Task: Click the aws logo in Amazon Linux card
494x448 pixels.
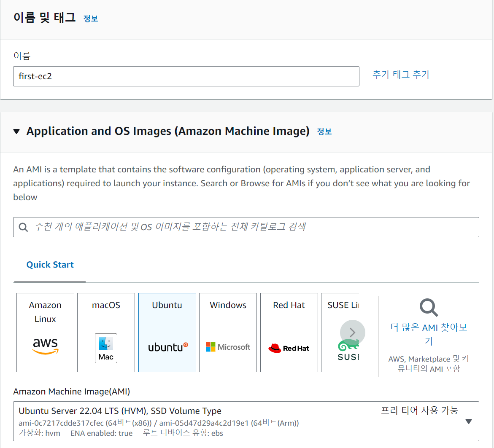Action: click(46, 346)
